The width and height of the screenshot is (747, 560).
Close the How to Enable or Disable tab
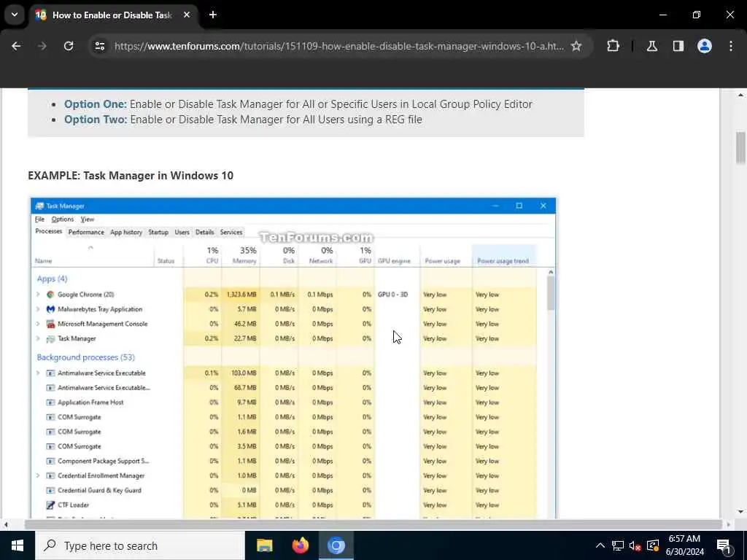(187, 15)
